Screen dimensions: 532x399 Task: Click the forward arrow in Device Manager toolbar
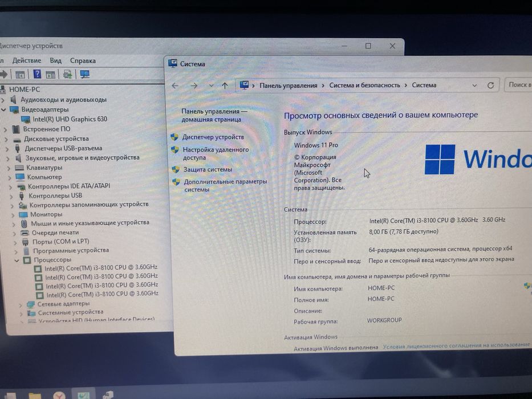point(3,74)
